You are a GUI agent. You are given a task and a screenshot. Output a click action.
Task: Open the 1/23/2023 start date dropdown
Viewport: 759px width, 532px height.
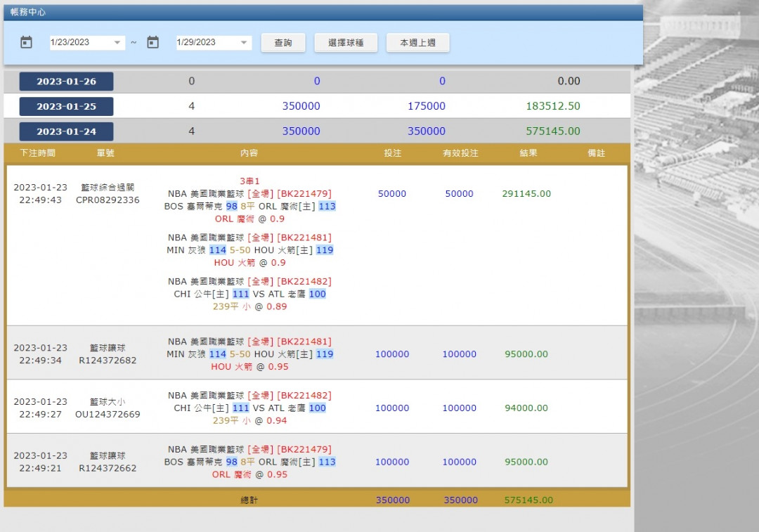(x=117, y=43)
